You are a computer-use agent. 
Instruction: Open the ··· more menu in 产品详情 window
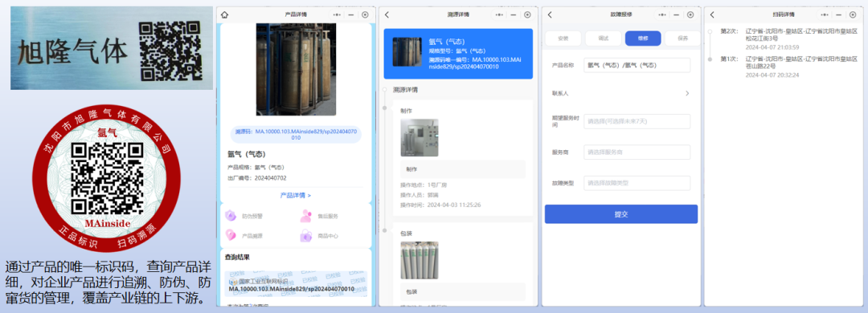coord(338,15)
